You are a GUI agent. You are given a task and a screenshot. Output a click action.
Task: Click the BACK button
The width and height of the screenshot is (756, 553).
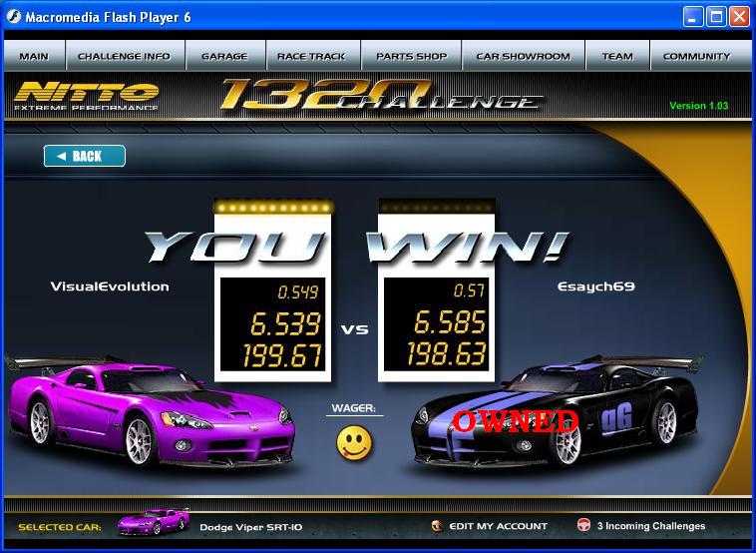click(x=85, y=156)
